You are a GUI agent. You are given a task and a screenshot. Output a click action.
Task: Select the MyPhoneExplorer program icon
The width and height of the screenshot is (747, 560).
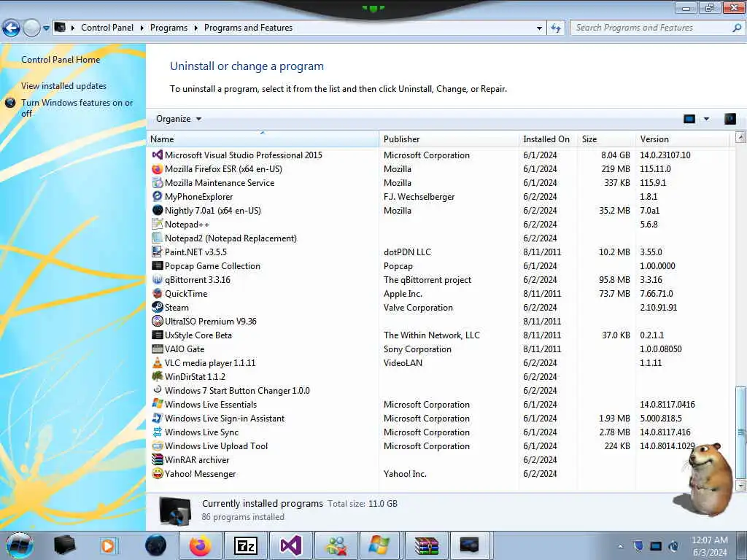(x=158, y=197)
